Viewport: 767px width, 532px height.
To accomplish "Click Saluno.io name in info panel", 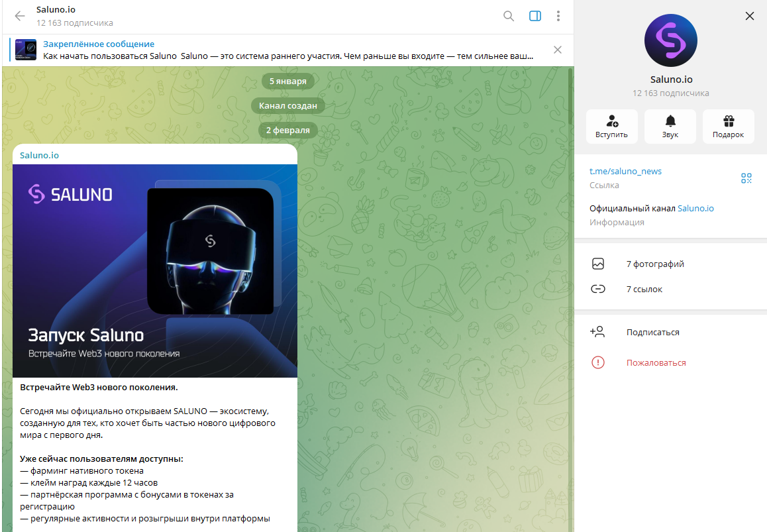I will [x=671, y=80].
